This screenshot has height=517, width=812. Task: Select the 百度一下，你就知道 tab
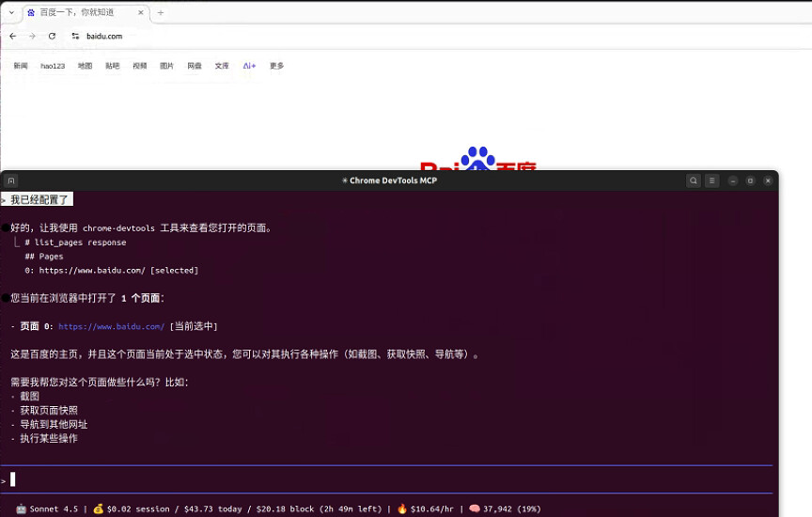pos(86,12)
